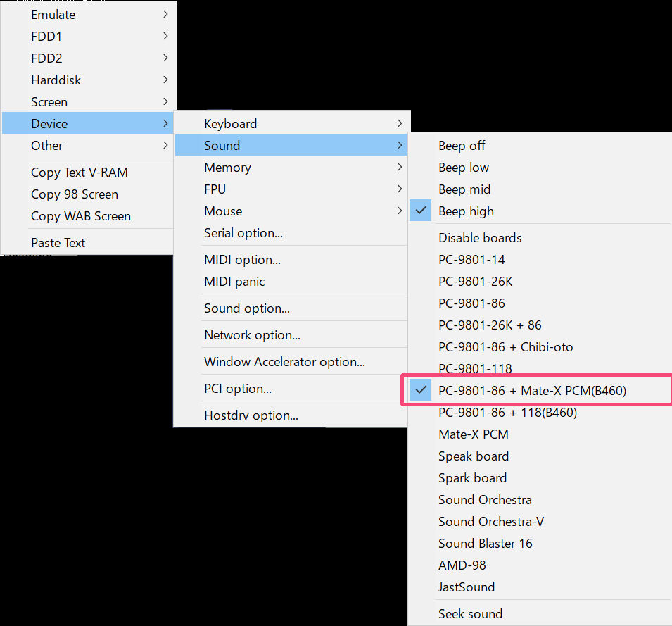Select Beep low volume
Image resolution: width=672 pixels, height=626 pixels.
(x=540, y=168)
